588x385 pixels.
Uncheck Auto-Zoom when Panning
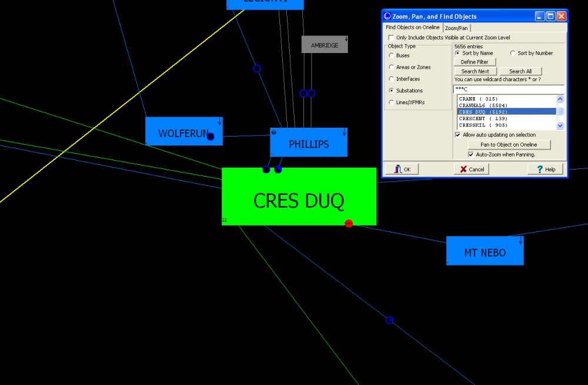pyautogui.click(x=471, y=154)
